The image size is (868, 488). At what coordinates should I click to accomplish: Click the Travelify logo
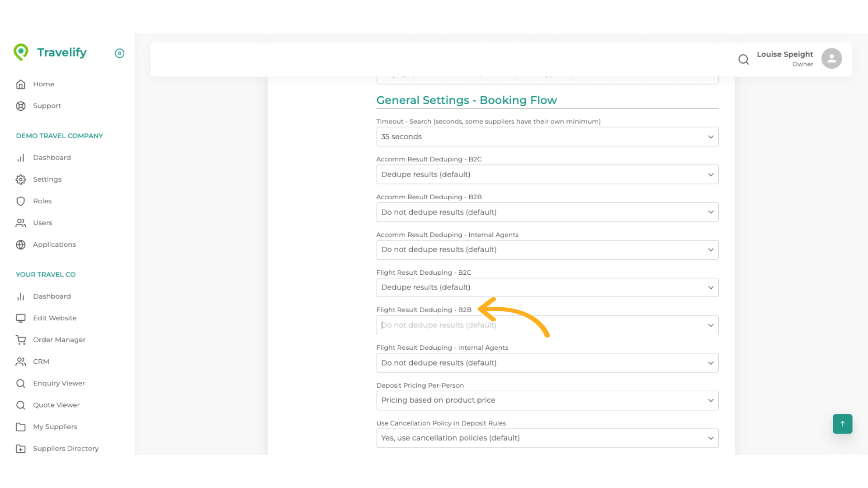click(x=50, y=52)
